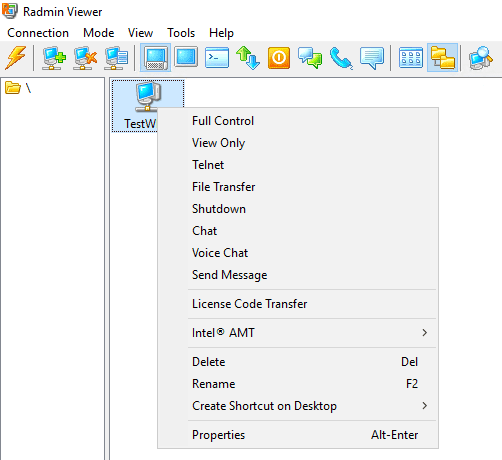The height and width of the screenshot is (460, 502).
Task: Switch to icons view toolbar button
Action: pos(411,57)
